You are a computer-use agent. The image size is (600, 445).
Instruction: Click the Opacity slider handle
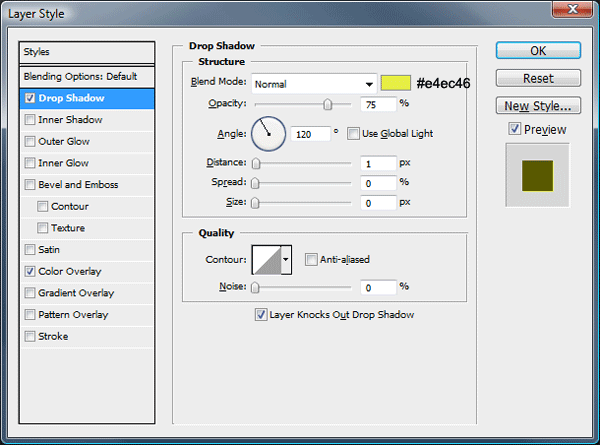[x=328, y=104]
